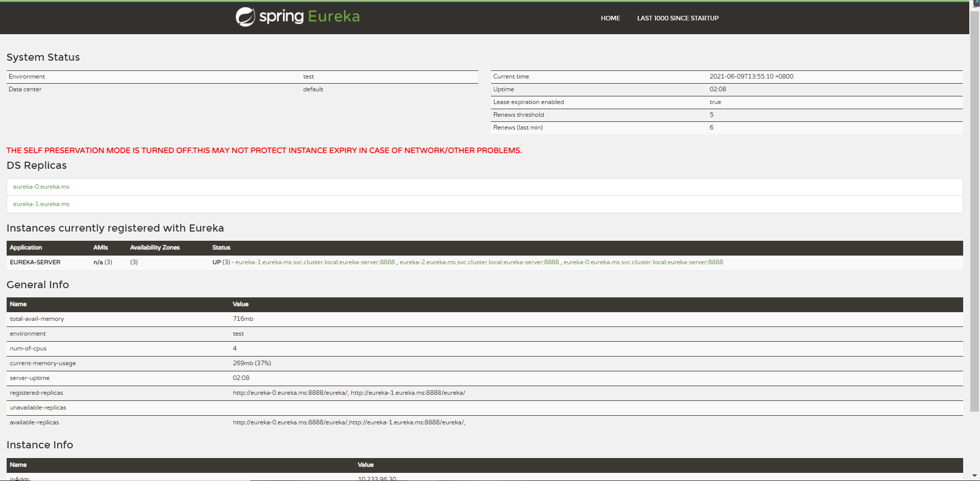Image resolution: width=980 pixels, height=481 pixels.
Task: Click the Data center value default
Action: (x=313, y=89)
